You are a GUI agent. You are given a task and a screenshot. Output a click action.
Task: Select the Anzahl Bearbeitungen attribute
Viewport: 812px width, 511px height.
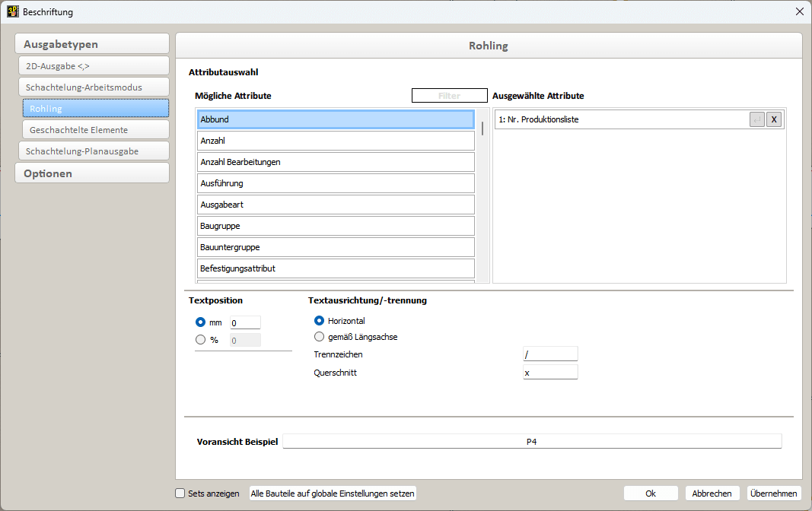[x=336, y=162]
